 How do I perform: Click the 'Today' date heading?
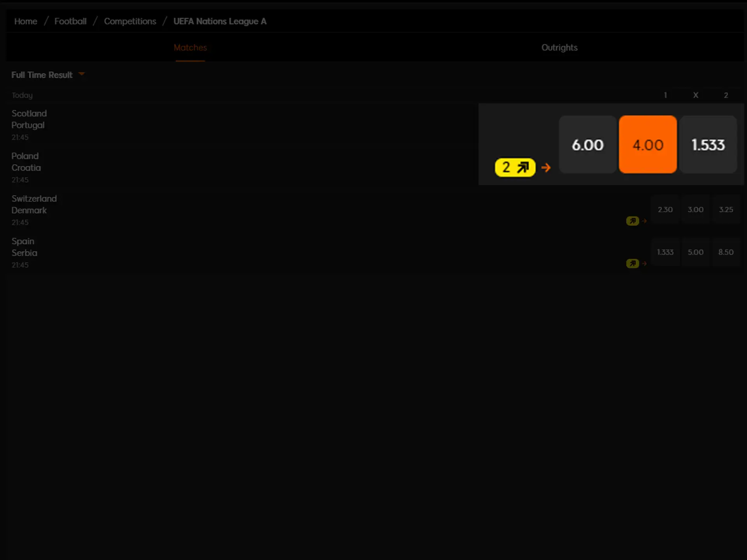tap(22, 95)
